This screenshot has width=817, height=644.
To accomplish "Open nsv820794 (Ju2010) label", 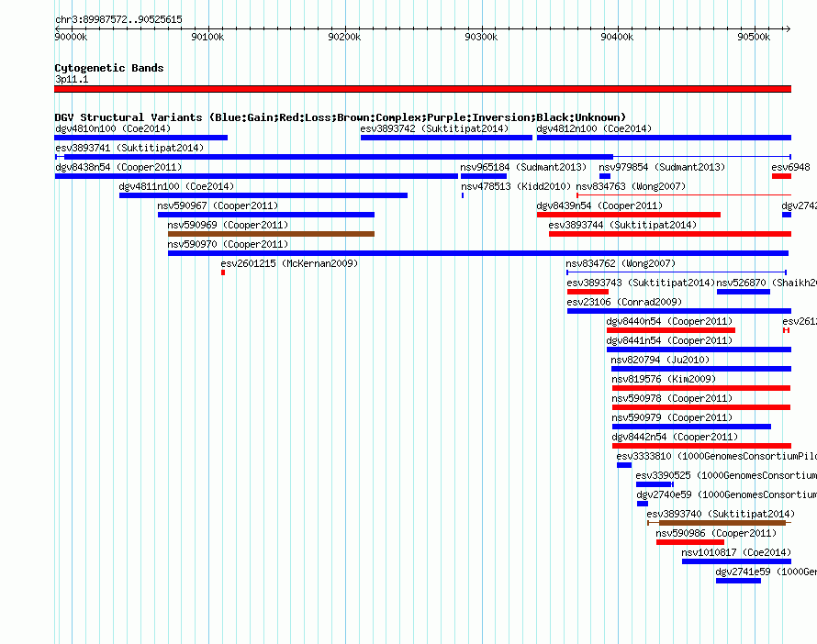I will tap(660, 360).
